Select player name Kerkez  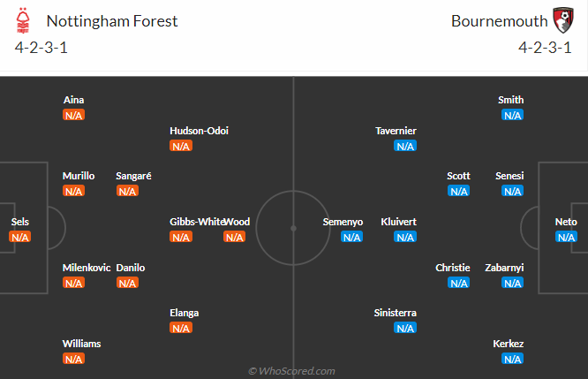click(510, 344)
